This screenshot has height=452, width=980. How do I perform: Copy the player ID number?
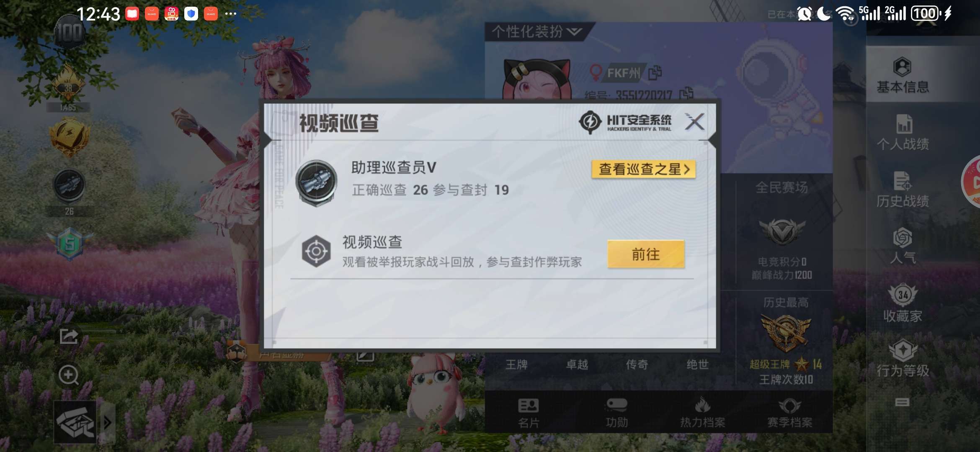pyautogui.click(x=686, y=93)
